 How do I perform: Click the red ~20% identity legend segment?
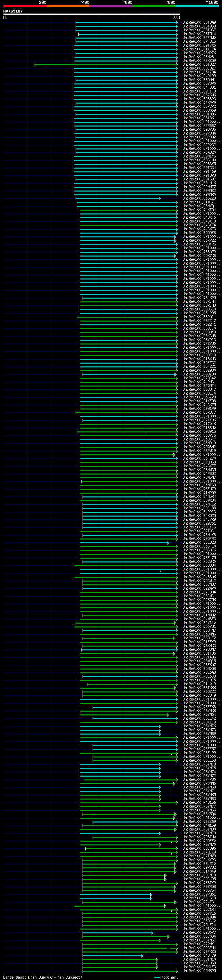click(25, 6)
